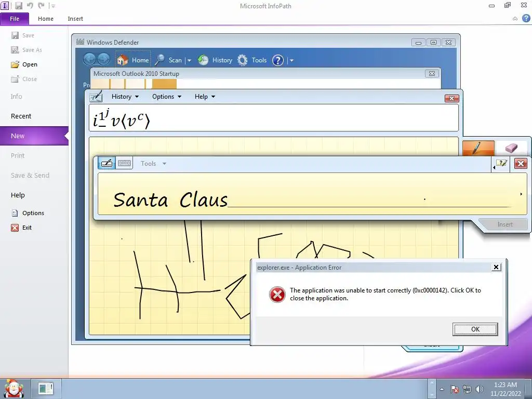Click the volume speaker tray icon
Image resolution: width=532 pixels, height=399 pixels.
click(480, 389)
